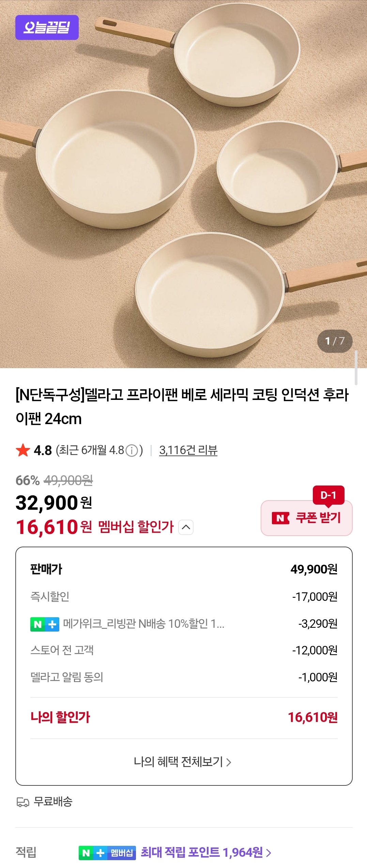Viewport: 367px width, 868px height.
Task: Open the 3,116건 리뷰 link
Action: click(188, 450)
